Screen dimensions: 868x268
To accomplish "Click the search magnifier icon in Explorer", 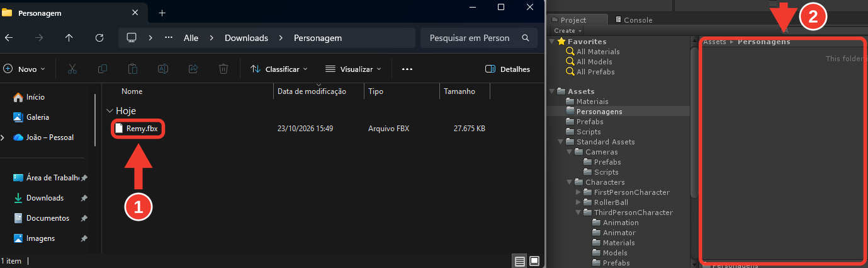I will point(526,38).
